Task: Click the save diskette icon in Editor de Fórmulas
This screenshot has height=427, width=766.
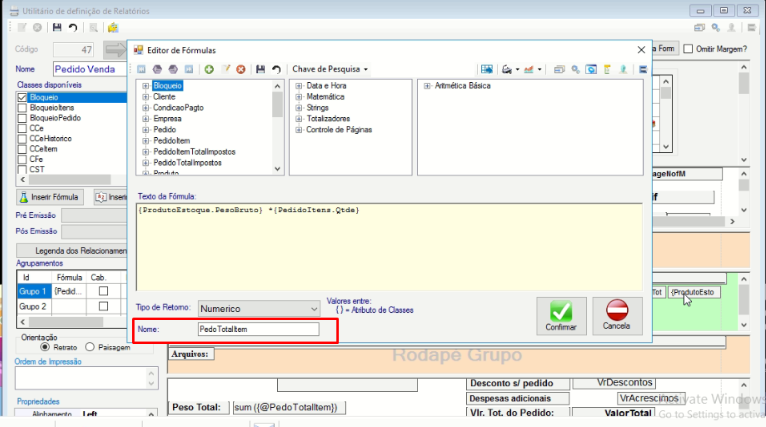Action: 260,69
